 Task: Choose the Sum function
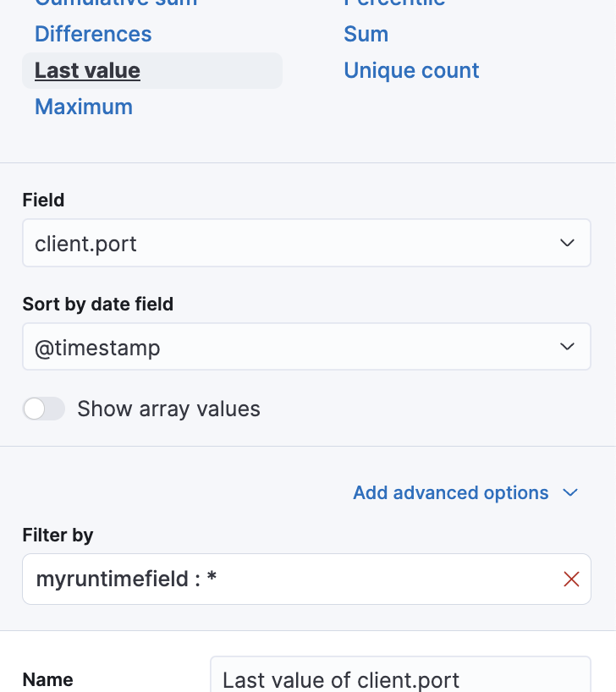coord(366,35)
